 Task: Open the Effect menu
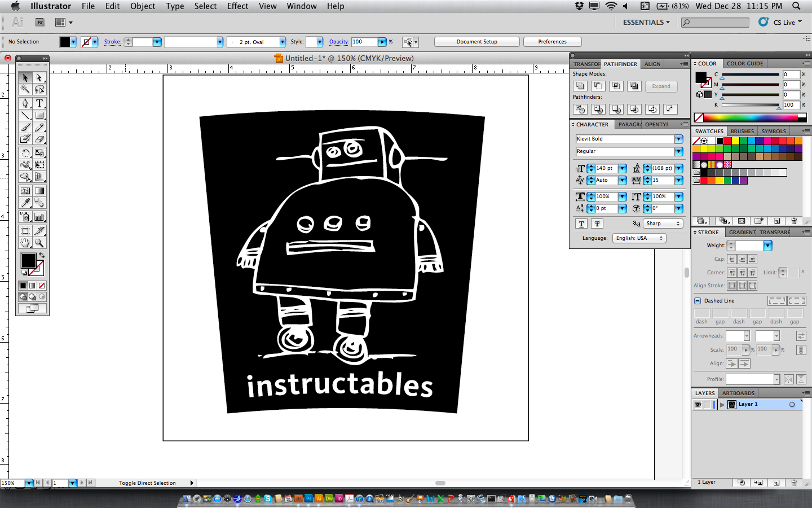point(237,6)
